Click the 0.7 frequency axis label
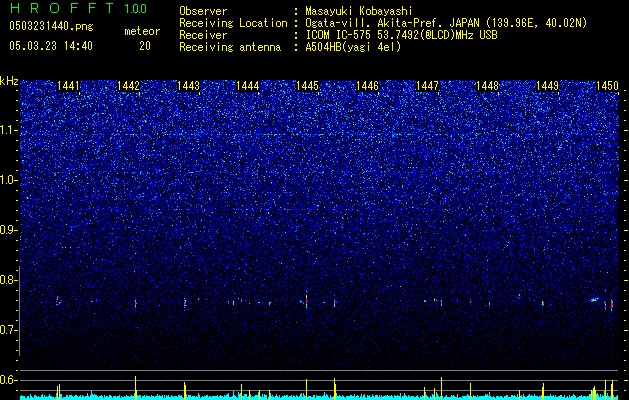The image size is (629, 400). pyautogui.click(x=8, y=330)
